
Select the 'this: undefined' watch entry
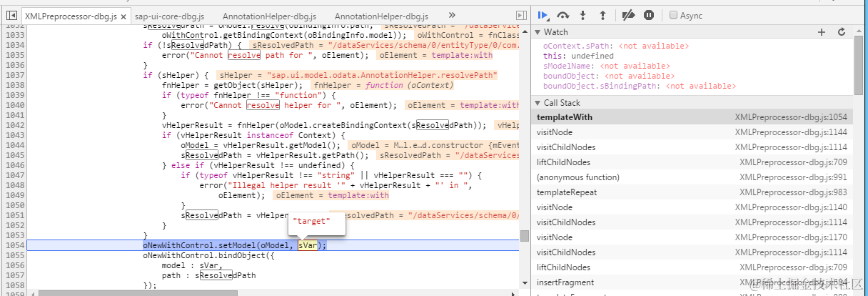point(578,56)
